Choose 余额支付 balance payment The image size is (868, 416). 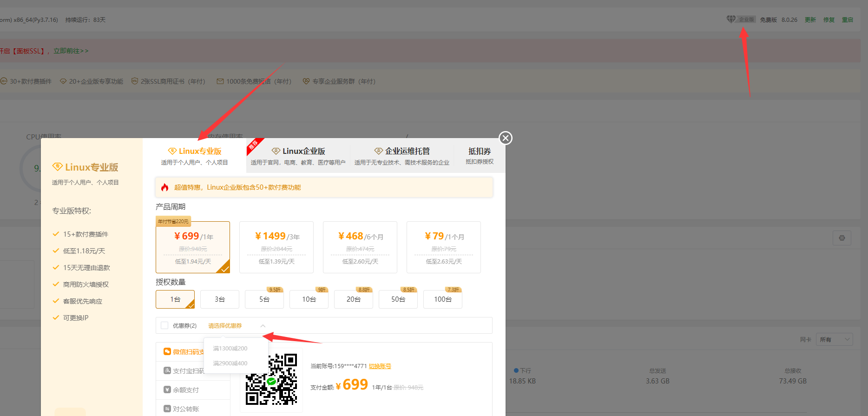(193, 390)
